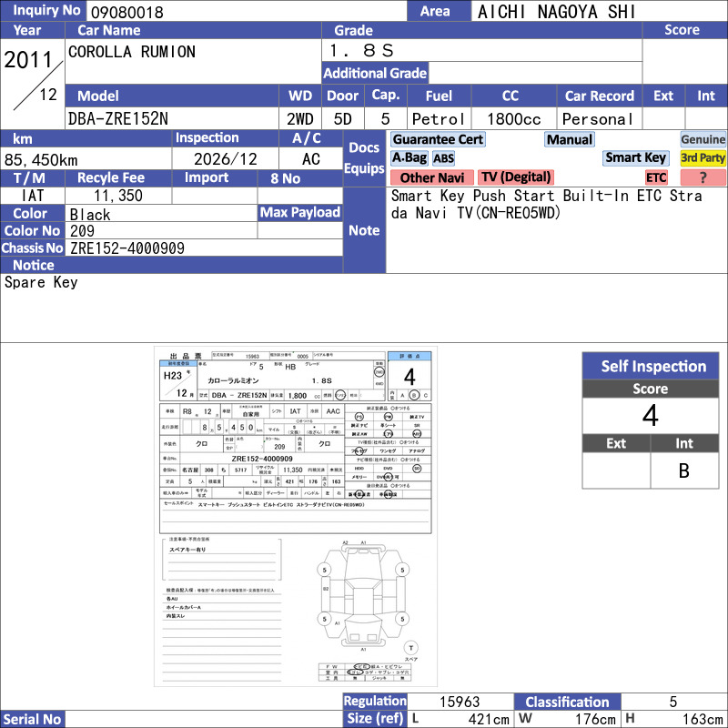
Task: Click area text AICHI NAGOYA SHI
Action: [x=556, y=12]
